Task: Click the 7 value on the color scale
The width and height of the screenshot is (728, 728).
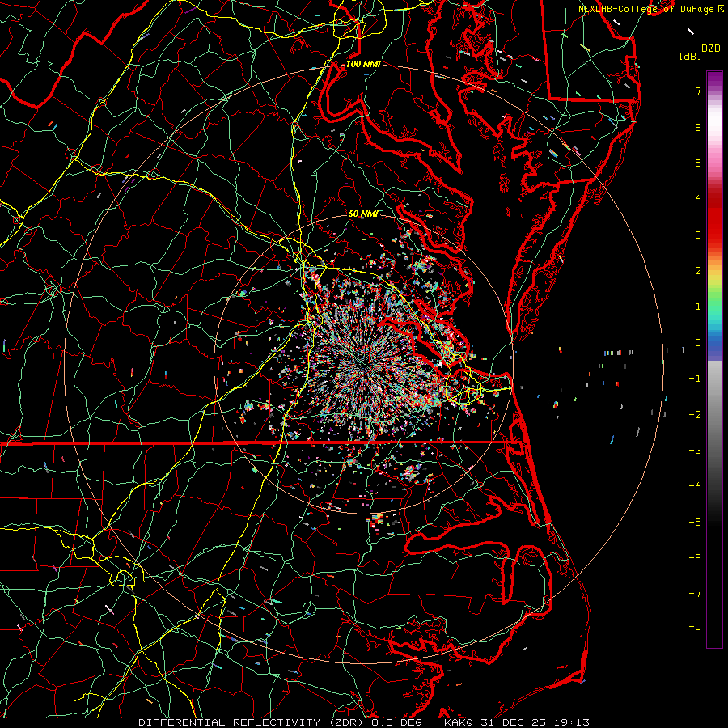Action: (698, 91)
